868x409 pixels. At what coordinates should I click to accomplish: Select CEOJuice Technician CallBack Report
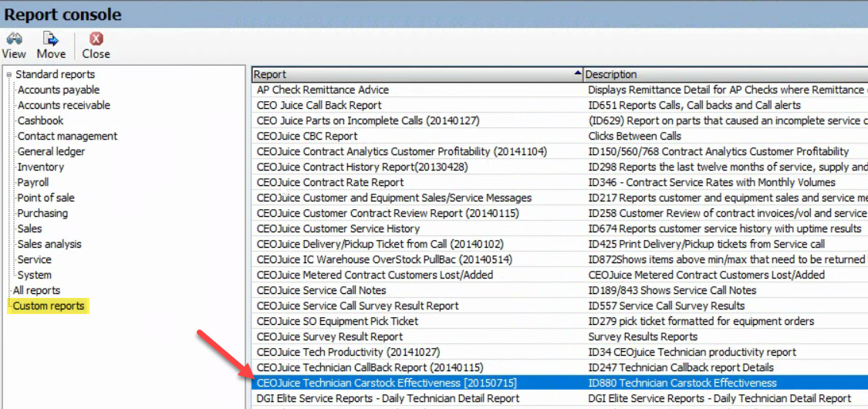point(370,367)
